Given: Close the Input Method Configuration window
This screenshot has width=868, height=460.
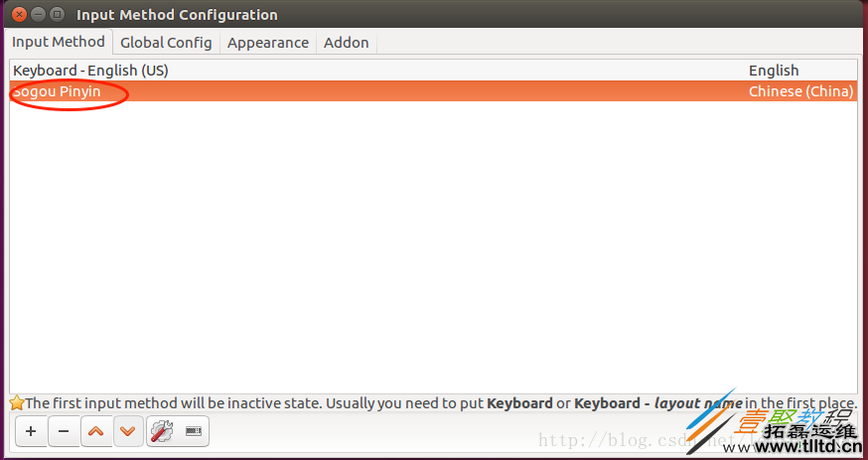Looking at the screenshot, I should coord(20,15).
